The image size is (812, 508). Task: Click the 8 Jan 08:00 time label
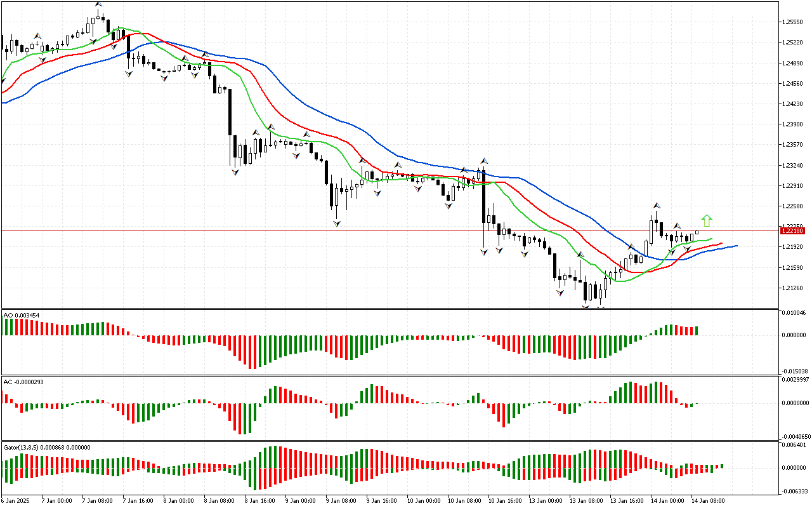pyautogui.click(x=218, y=500)
